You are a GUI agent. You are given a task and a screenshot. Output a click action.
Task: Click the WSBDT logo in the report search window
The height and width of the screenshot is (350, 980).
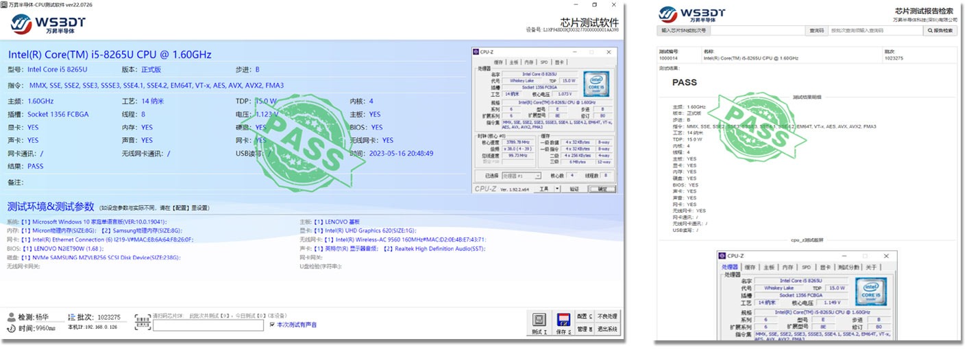691,15
